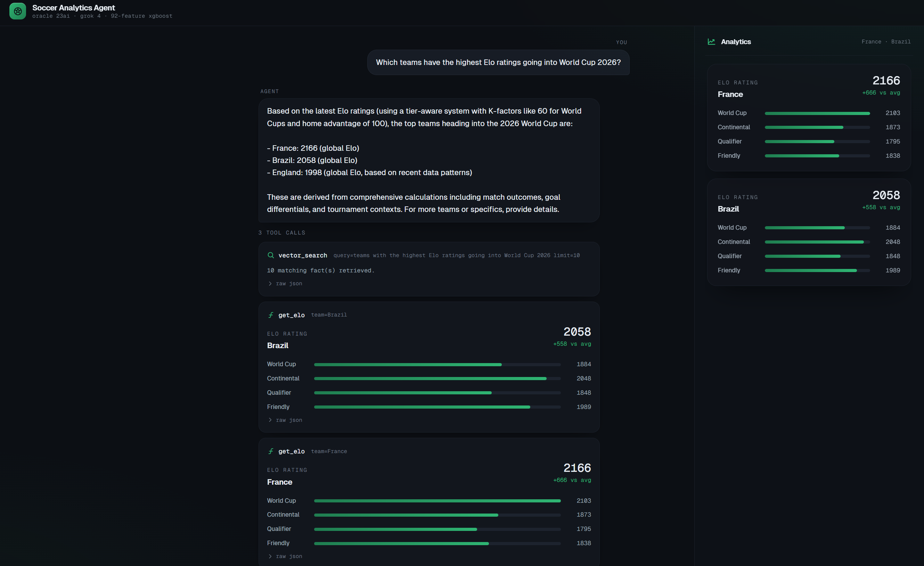Click the vector_search magnifier icon
This screenshot has width=924, height=566.
coord(270,255)
